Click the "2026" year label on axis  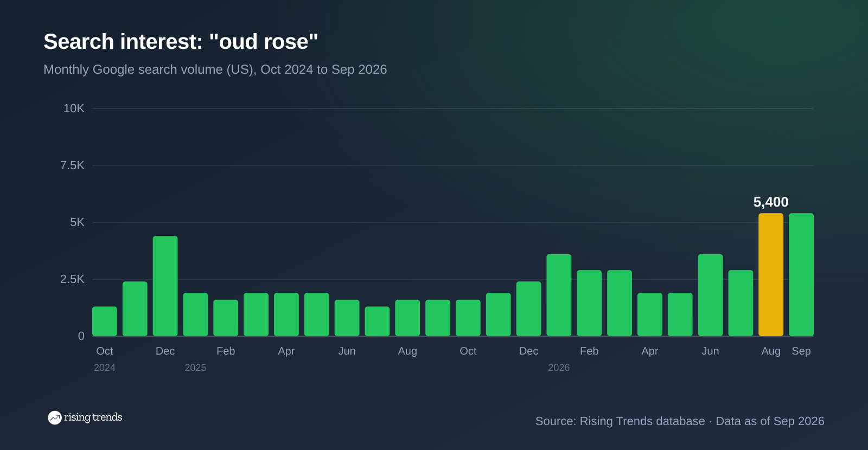[559, 368]
